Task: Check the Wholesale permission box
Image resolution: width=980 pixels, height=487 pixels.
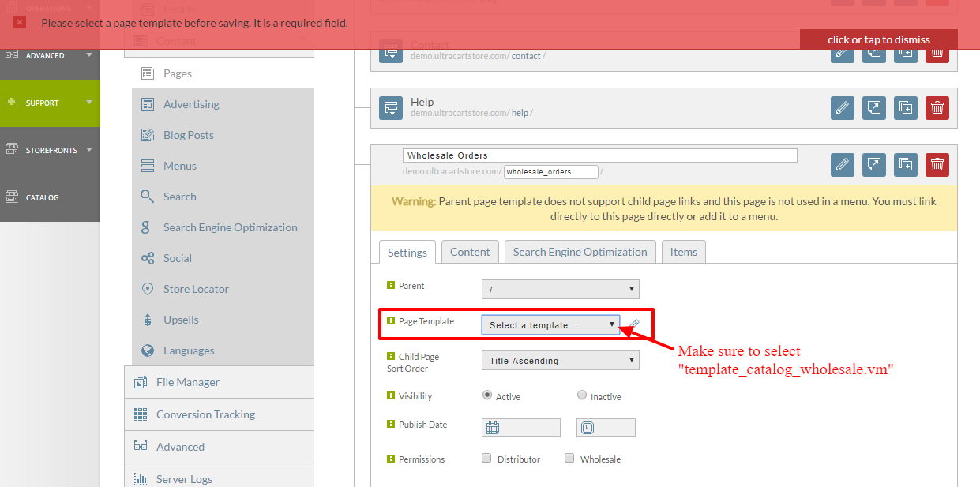Action: [x=569, y=458]
